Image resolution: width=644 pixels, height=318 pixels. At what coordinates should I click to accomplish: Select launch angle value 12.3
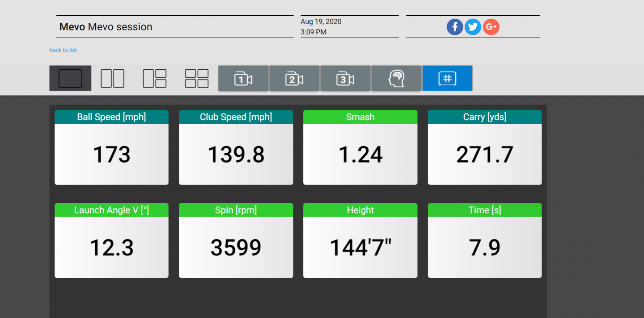click(111, 247)
